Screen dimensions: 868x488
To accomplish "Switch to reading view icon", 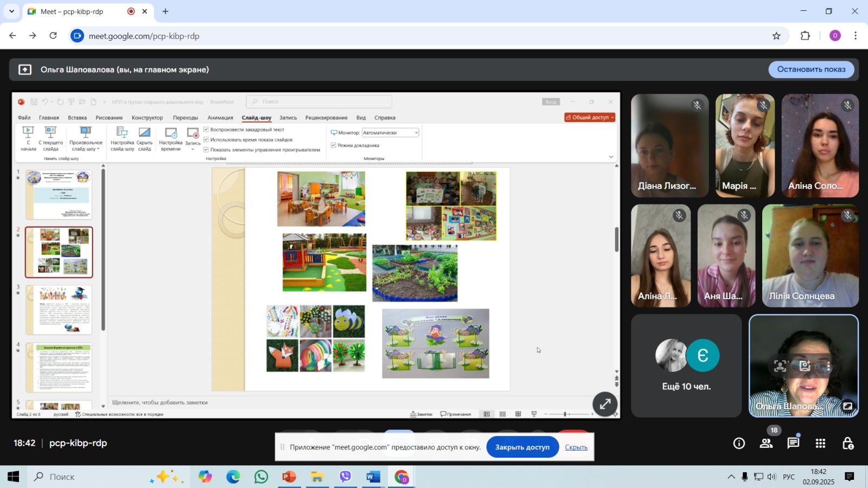I will pos(518,414).
